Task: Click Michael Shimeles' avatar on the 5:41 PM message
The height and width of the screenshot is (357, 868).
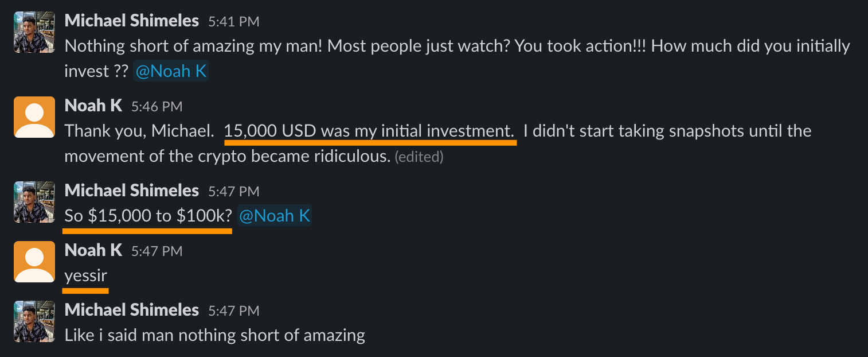Action: (34, 32)
